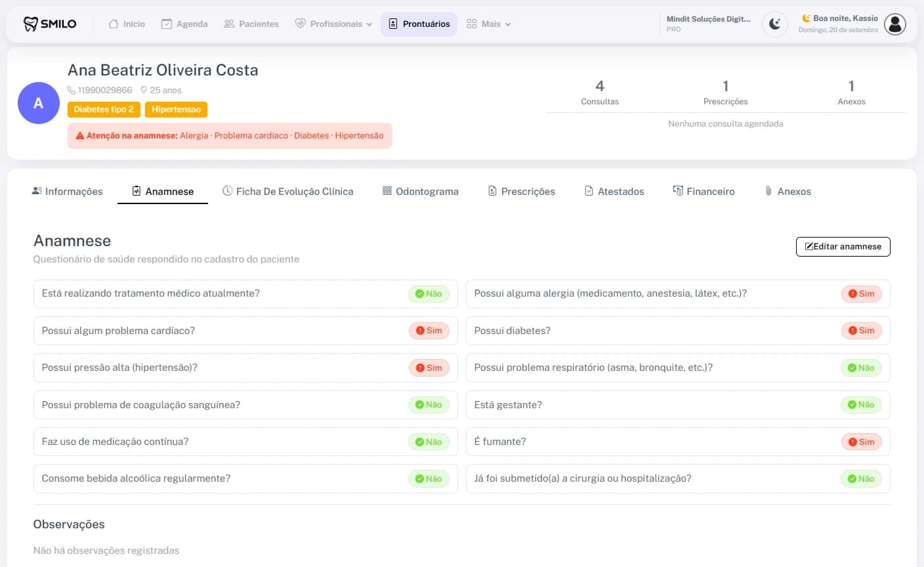Click the people icon beside Pacientes
Screen dimensions: 924x567
[229, 24]
